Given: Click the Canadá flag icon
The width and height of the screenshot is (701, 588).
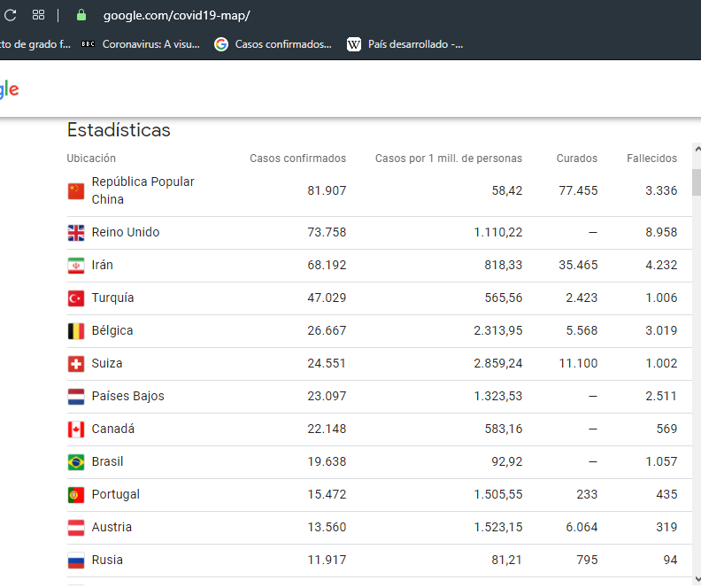Looking at the screenshot, I should point(76,429).
